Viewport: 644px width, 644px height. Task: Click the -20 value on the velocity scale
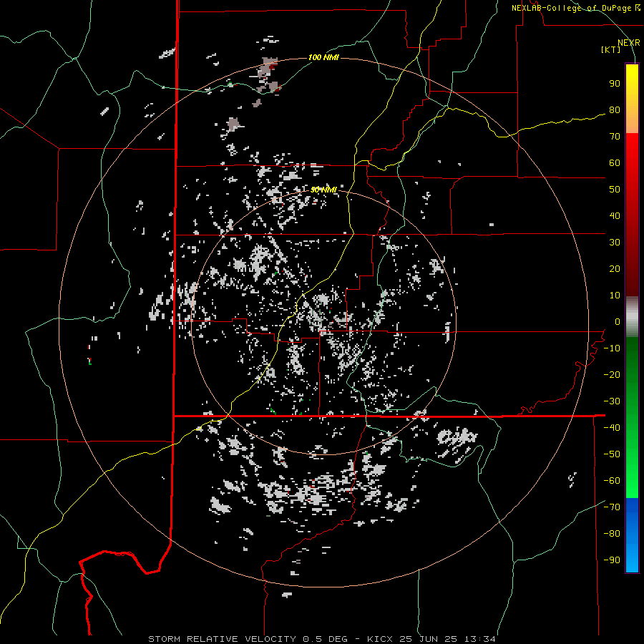point(612,375)
